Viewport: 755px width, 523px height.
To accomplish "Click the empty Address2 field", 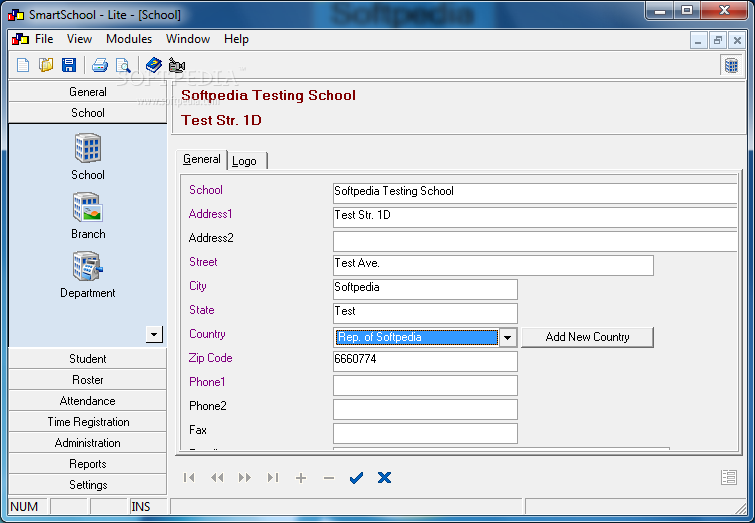I will point(535,241).
